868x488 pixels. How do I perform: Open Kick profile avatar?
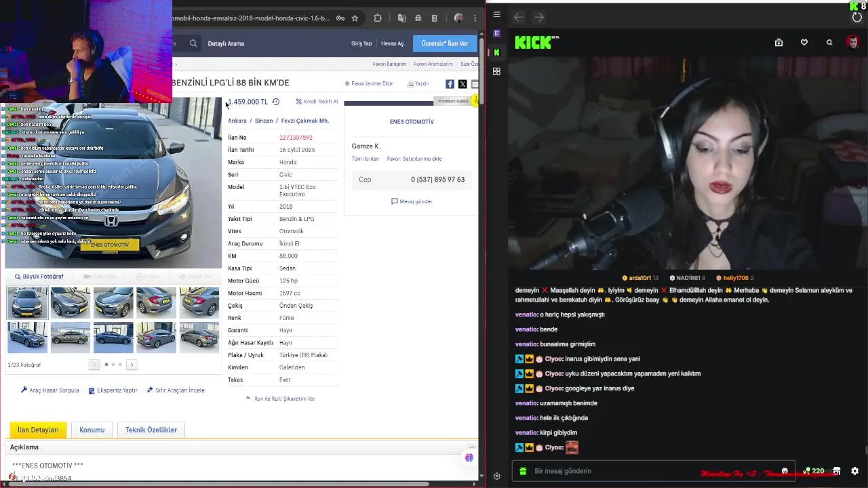[852, 43]
